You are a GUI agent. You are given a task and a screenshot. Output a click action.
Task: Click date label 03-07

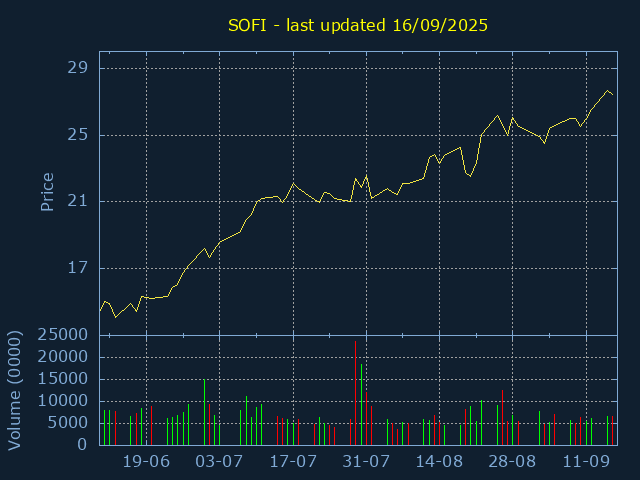coord(219,462)
